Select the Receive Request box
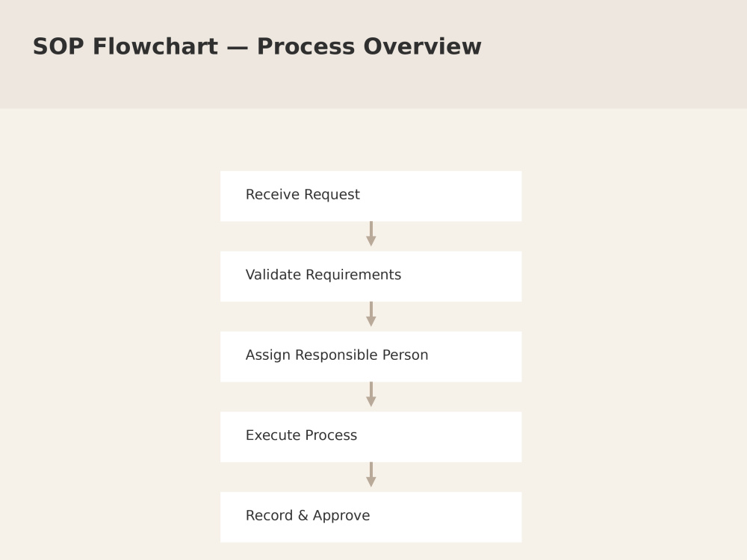The width and height of the screenshot is (747, 560). click(x=371, y=196)
